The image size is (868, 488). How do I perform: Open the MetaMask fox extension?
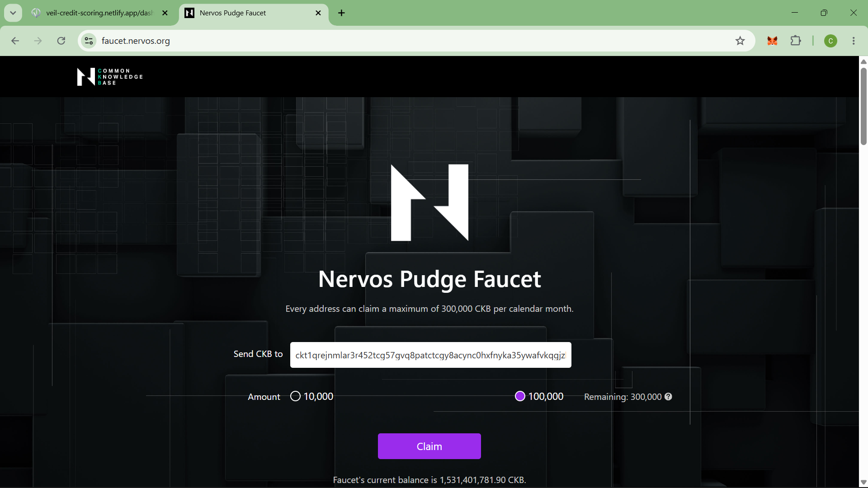[x=773, y=41]
